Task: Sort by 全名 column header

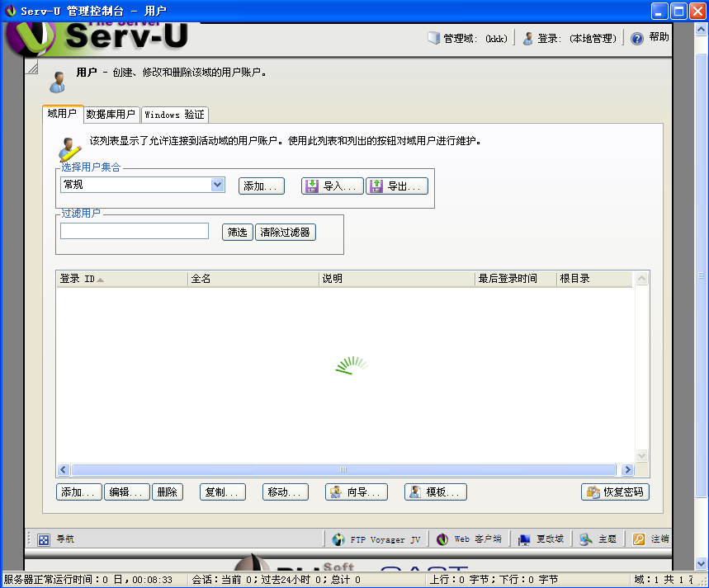Action: point(253,279)
